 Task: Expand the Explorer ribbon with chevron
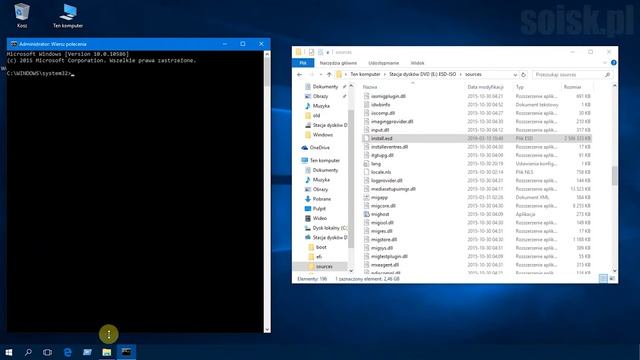point(605,63)
